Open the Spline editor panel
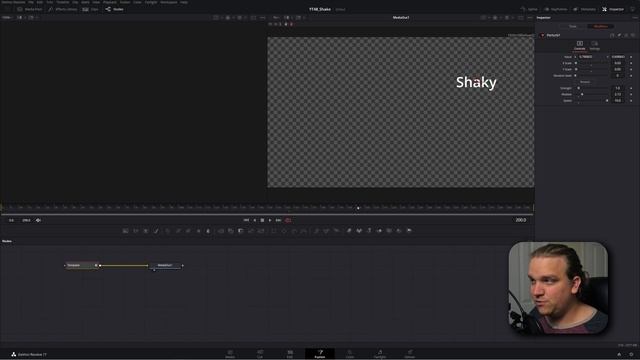Viewport: 640px width, 360px height. 529,9
